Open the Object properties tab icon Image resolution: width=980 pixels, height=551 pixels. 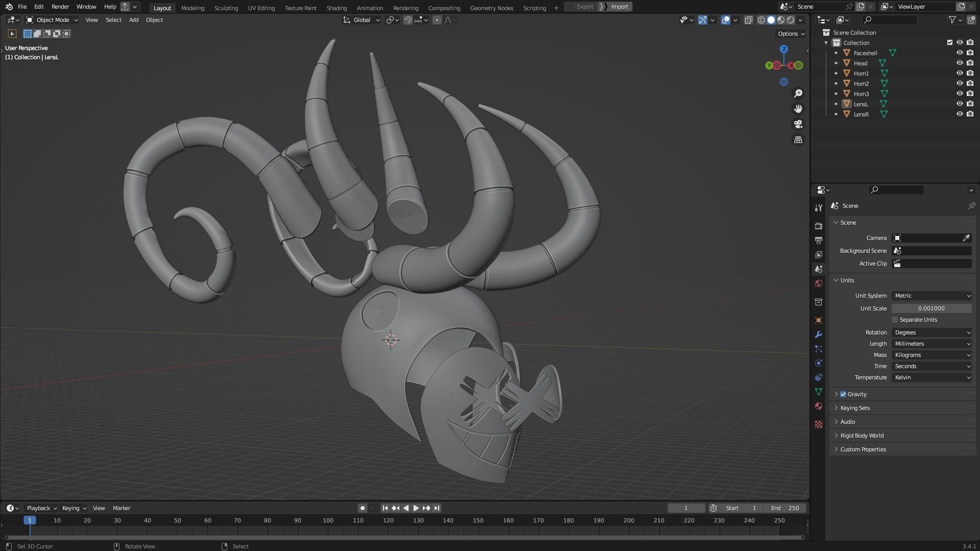(819, 320)
